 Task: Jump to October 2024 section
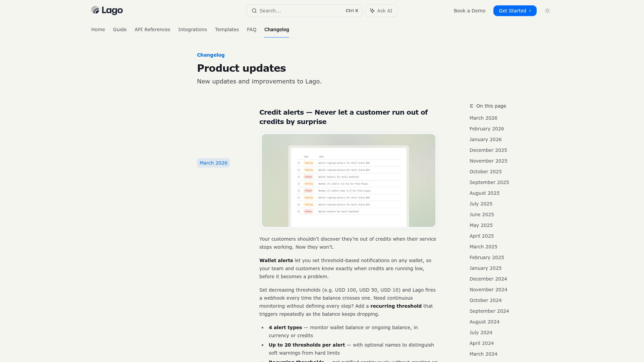click(x=486, y=300)
